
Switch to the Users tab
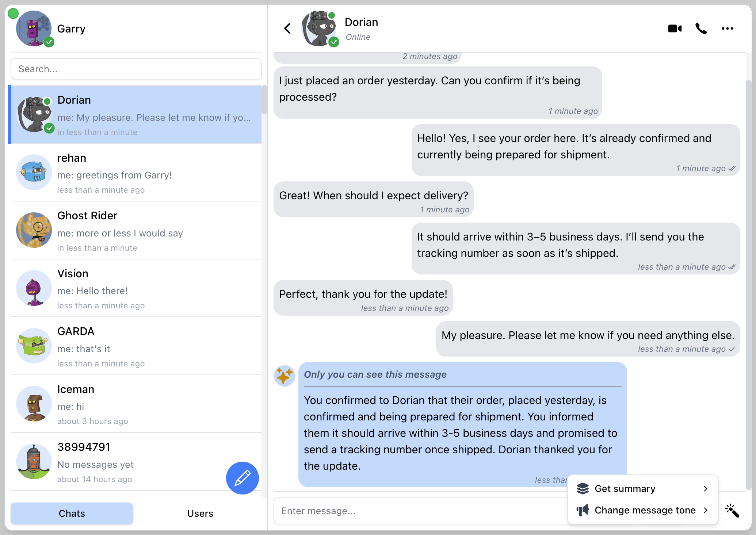(200, 513)
